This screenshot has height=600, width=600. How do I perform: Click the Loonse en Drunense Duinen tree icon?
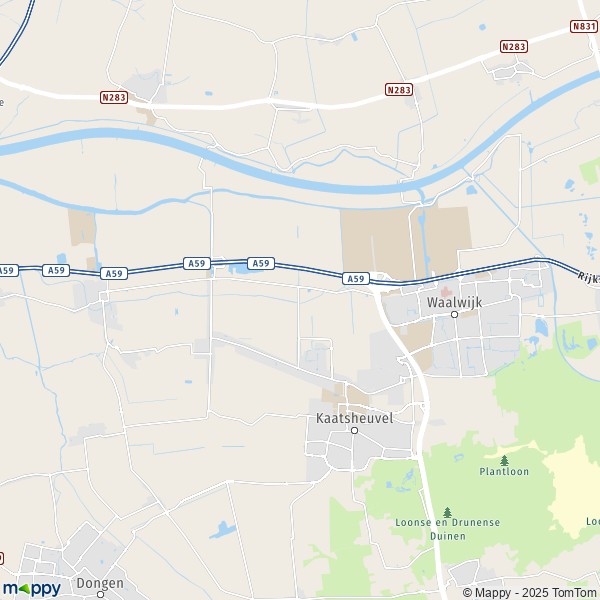tap(447, 512)
